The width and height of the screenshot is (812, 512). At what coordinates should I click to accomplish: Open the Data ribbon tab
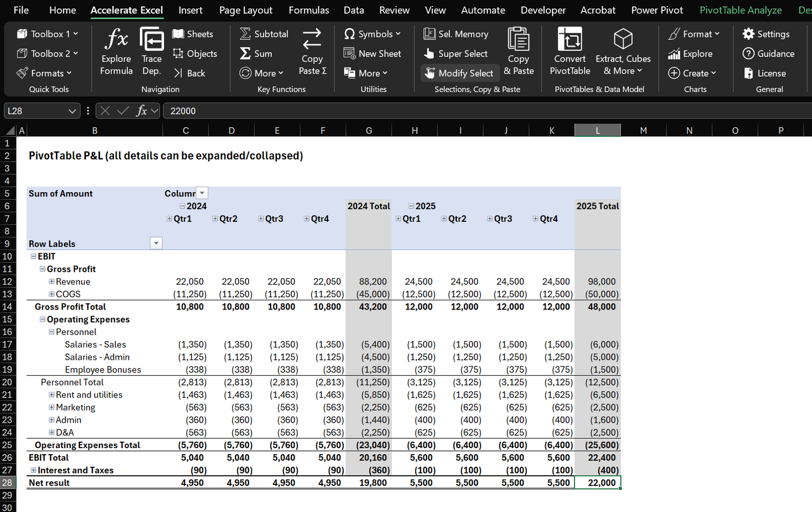tap(353, 10)
